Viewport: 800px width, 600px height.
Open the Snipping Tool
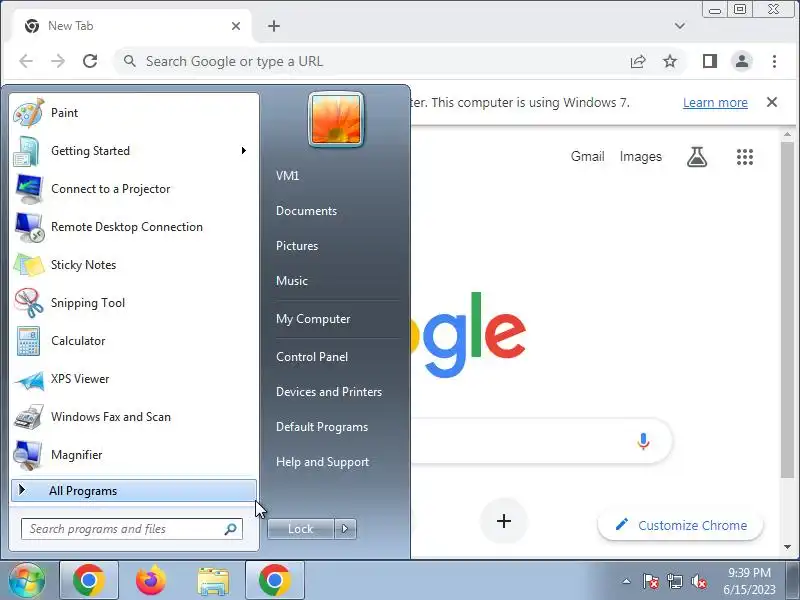point(134,303)
